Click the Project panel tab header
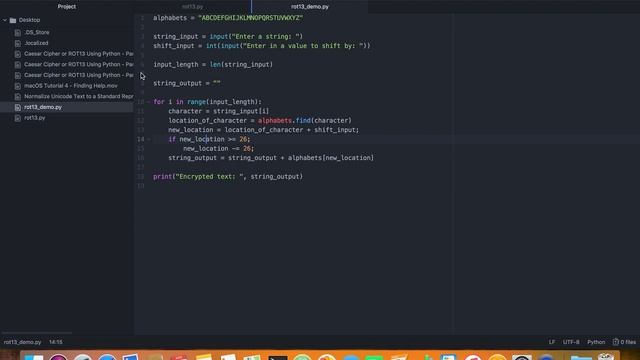Image resolution: width=640 pixels, height=360 pixels. (x=67, y=7)
